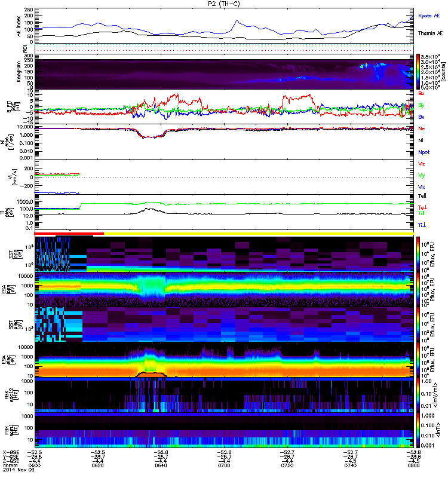Click the Keogram counts color bar
448x478 pixels.
[x=418, y=72]
